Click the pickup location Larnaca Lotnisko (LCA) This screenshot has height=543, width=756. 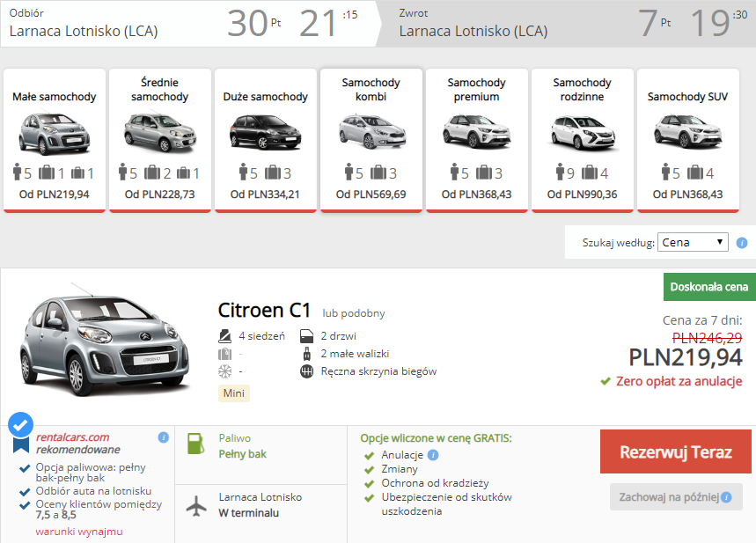(x=84, y=31)
